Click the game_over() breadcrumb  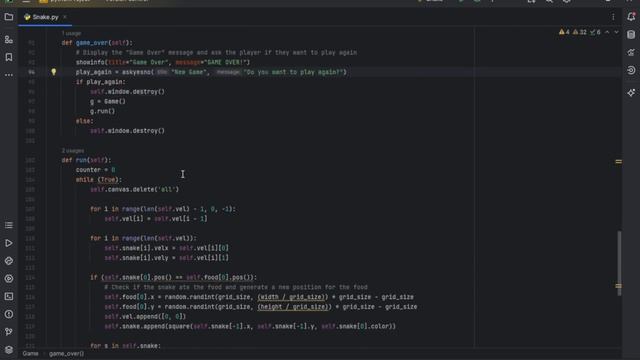pyautogui.click(x=66, y=353)
